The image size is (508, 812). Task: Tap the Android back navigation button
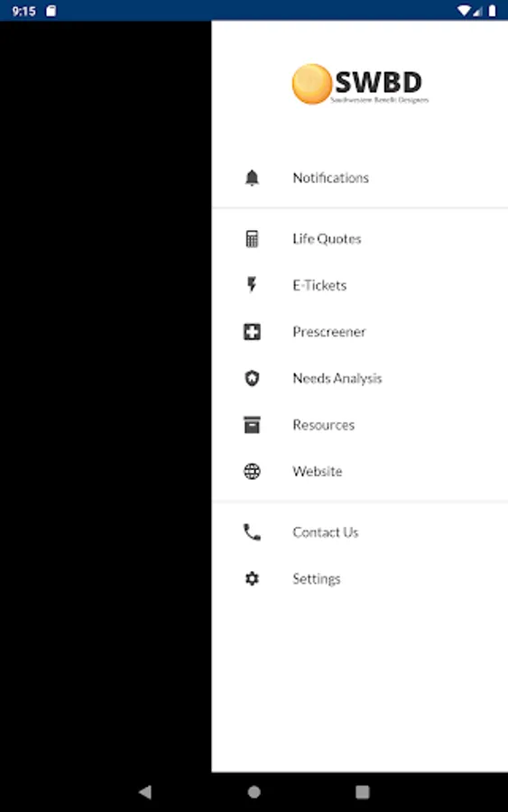coord(145,792)
